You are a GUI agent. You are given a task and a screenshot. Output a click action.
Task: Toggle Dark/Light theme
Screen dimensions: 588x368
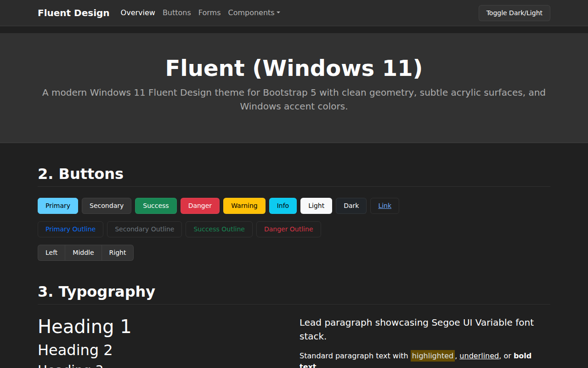pos(514,13)
